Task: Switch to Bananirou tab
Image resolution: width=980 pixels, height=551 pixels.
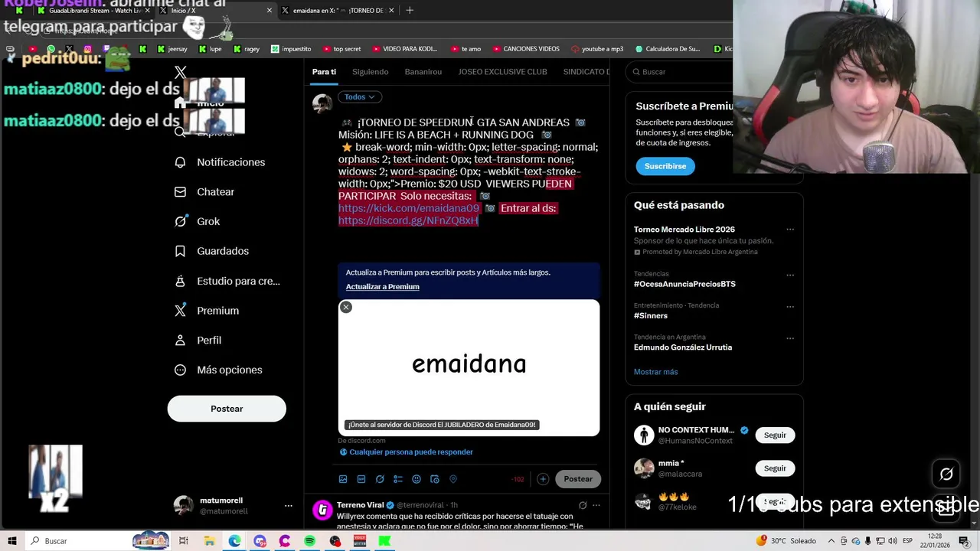Action: (423, 72)
